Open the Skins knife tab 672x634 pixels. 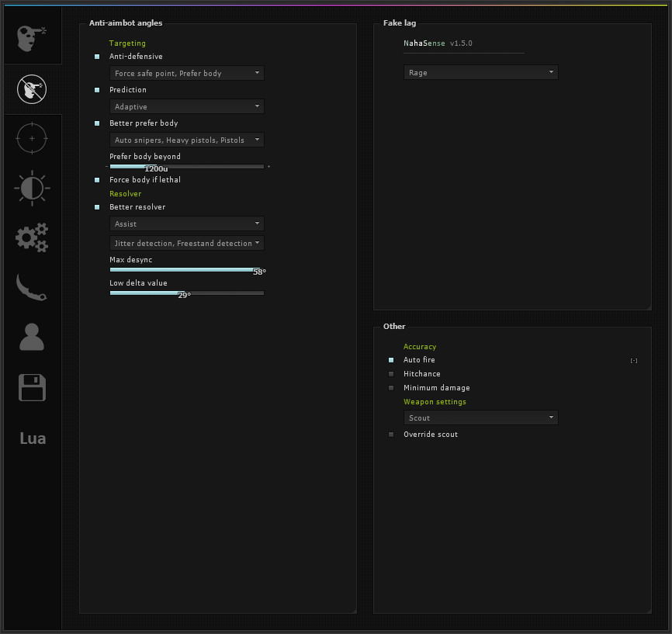(32, 287)
